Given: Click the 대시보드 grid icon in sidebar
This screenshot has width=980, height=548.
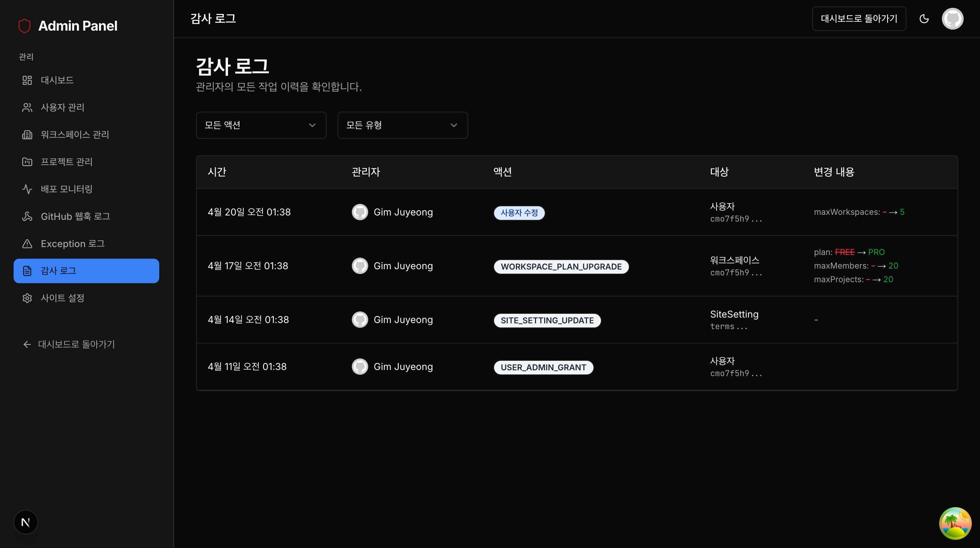Looking at the screenshot, I should 27,80.
